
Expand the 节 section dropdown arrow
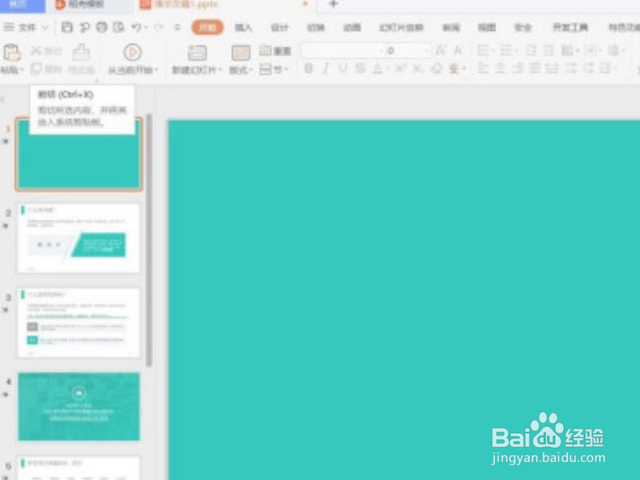pos(287,69)
